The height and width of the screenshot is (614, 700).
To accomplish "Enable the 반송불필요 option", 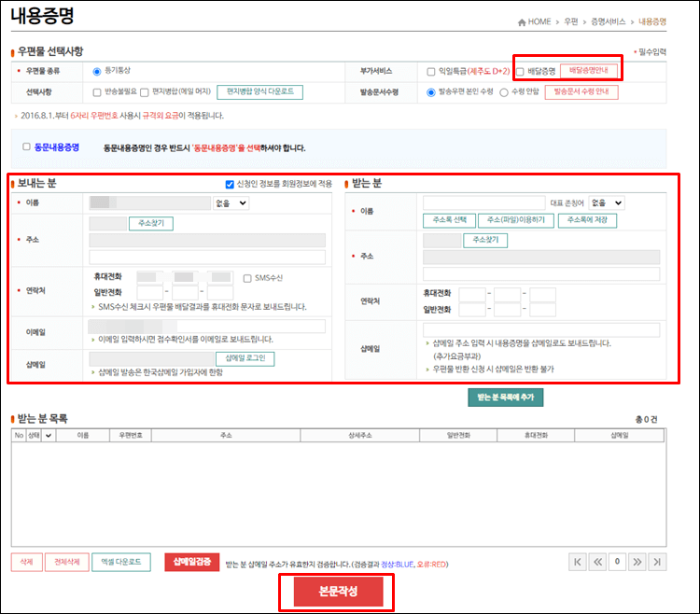I will (97, 92).
